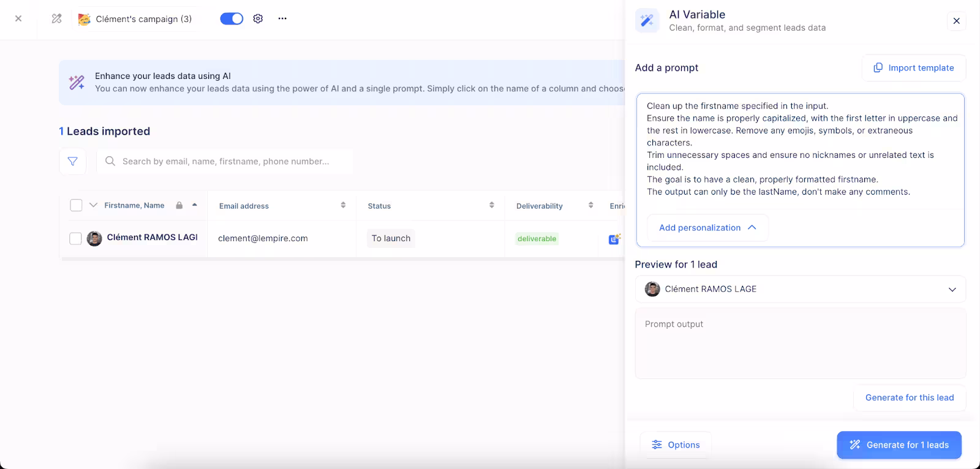Open the three-dot more options menu

pos(282,19)
